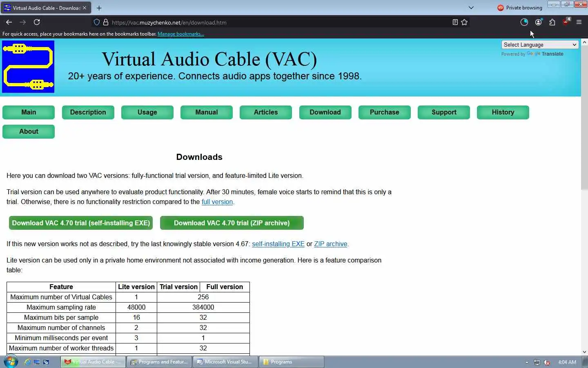Viewport: 588px width, 368px height.
Task: Click the Feature column header
Action: click(61, 287)
